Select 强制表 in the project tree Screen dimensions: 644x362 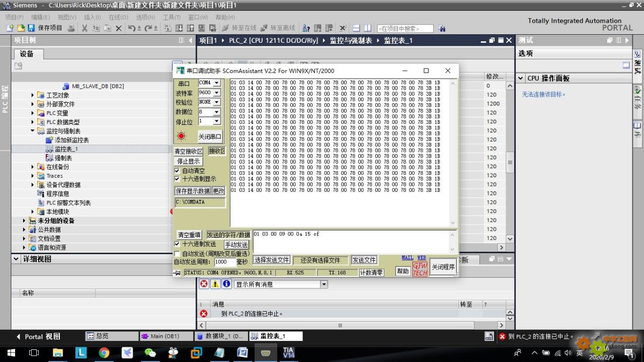click(x=63, y=158)
